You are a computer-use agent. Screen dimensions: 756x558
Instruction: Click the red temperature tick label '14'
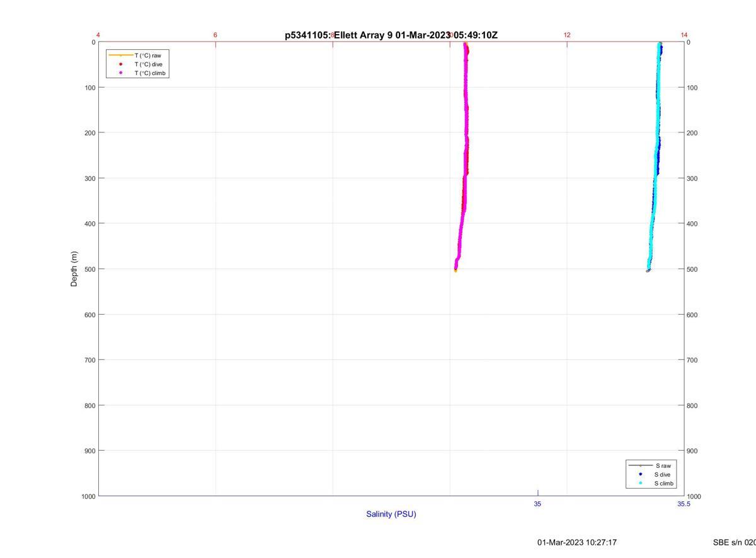(x=684, y=35)
